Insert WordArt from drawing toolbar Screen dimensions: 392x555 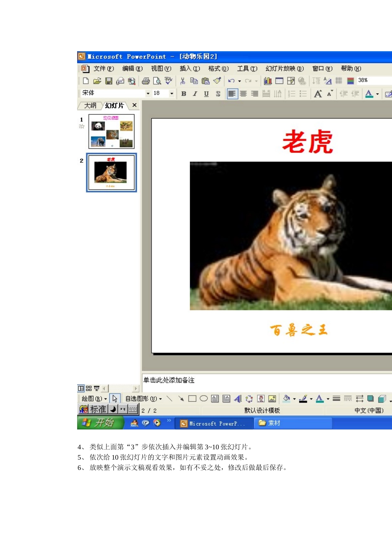click(x=238, y=398)
